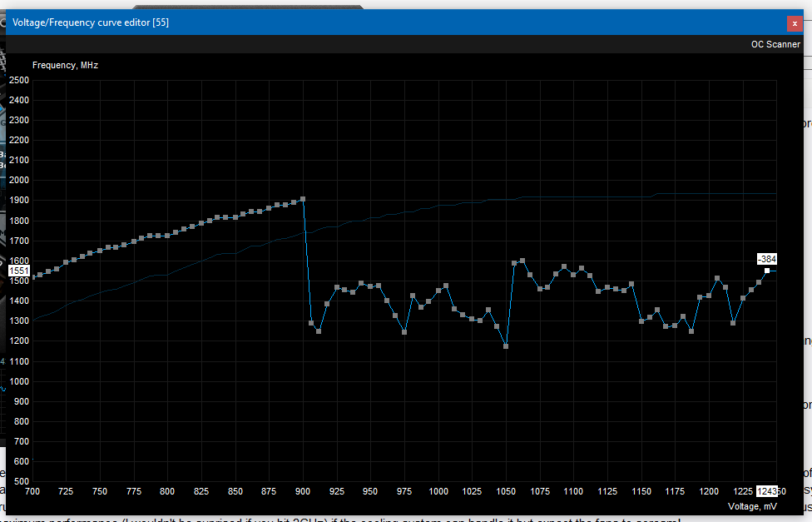Click the 500 tick on the frequency axis
Image resolution: width=812 pixels, height=522 pixels.
tap(22, 481)
